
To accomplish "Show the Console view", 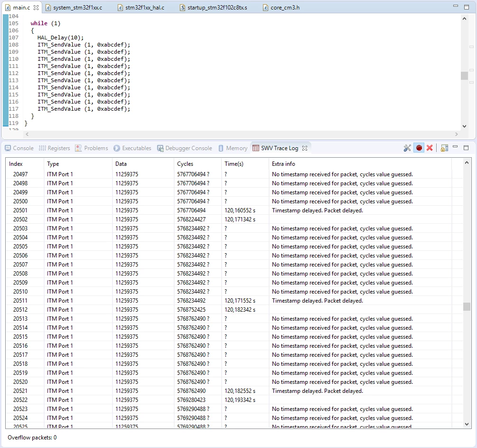I will tap(19, 148).
